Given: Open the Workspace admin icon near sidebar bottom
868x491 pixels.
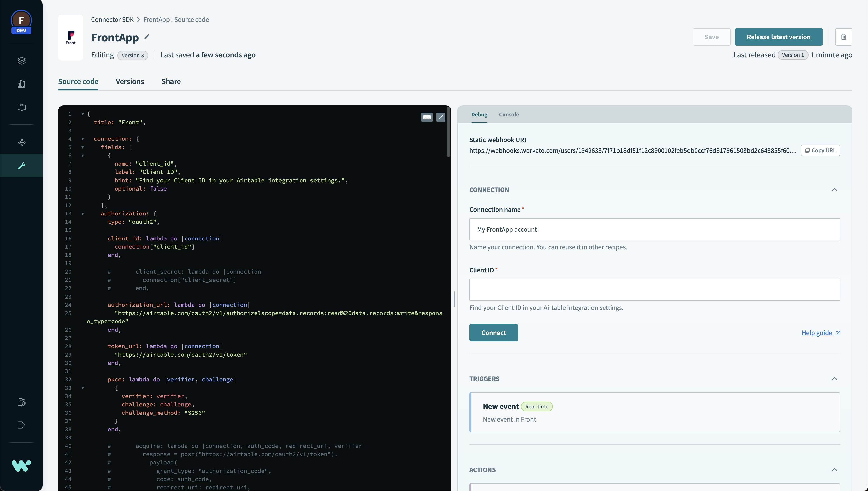Looking at the screenshot, I should 21,402.
